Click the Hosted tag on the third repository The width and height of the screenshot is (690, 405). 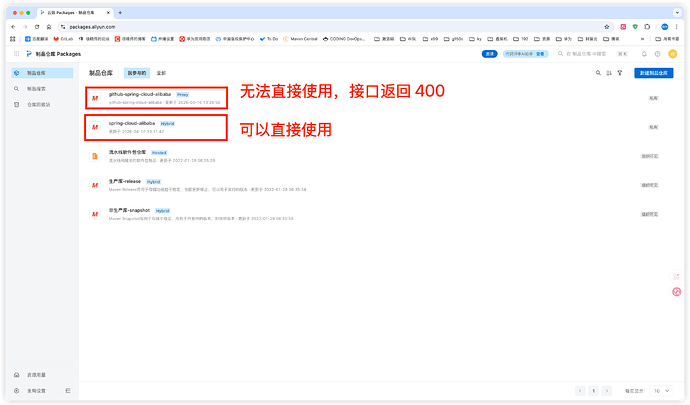coord(159,153)
